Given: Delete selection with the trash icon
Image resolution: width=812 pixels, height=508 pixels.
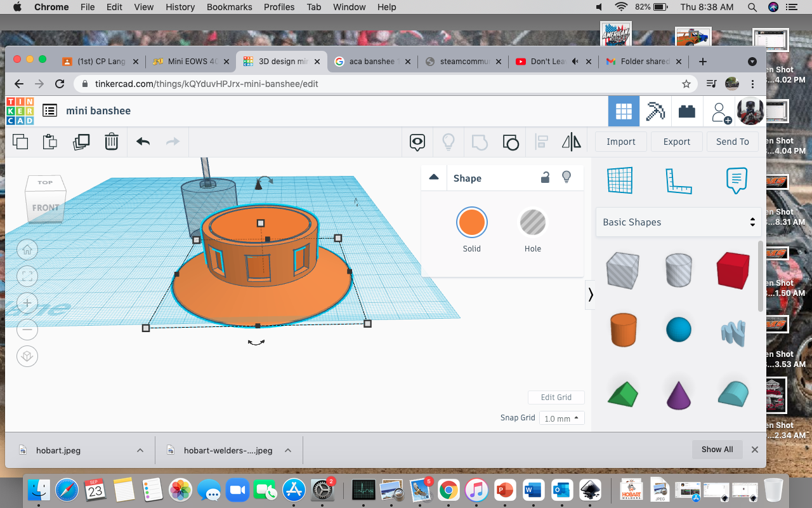Looking at the screenshot, I should (x=112, y=142).
